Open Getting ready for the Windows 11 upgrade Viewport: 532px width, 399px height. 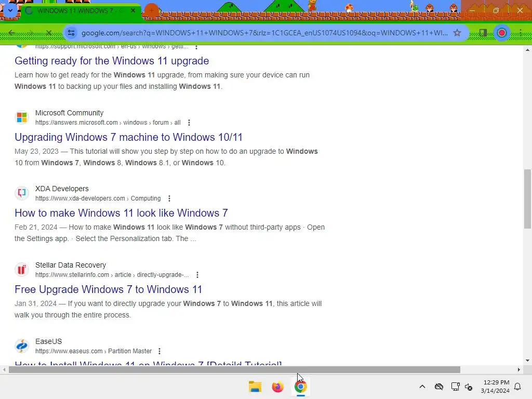point(112,61)
